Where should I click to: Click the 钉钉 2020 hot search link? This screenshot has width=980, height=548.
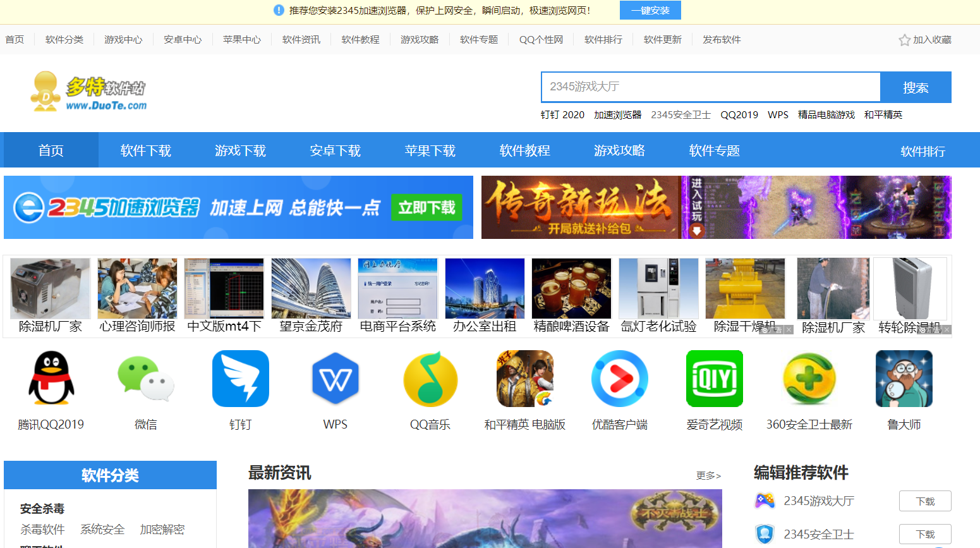562,115
